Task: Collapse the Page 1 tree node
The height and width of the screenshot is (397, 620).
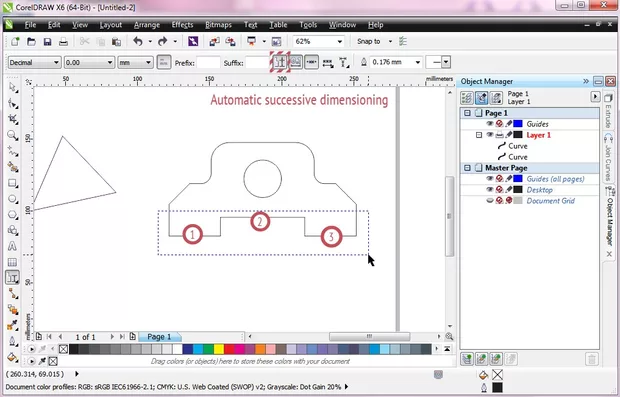Action: coord(467,113)
